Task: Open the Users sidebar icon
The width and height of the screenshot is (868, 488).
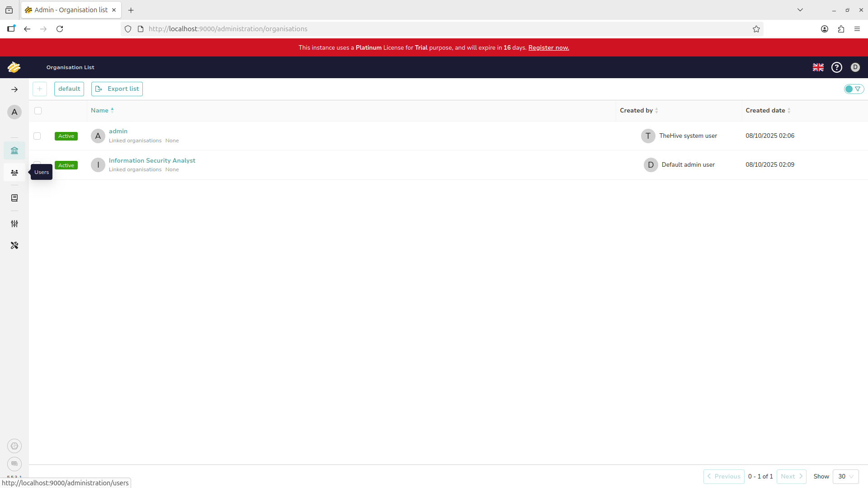Action: 14,173
